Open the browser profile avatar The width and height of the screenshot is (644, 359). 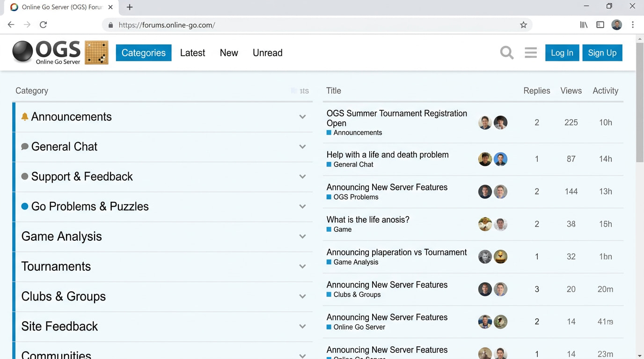tap(616, 25)
